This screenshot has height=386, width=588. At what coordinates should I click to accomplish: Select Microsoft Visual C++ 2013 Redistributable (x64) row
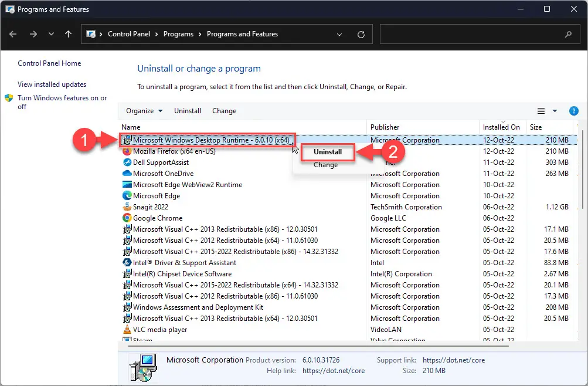pos(349,319)
